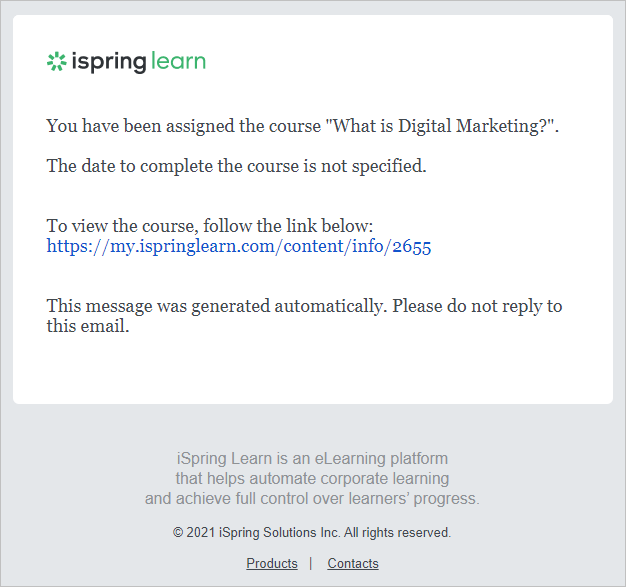Viewport: 626px width, 587px height.
Task: Click "To view the course" instruction line
Action: (x=210, y=227)
